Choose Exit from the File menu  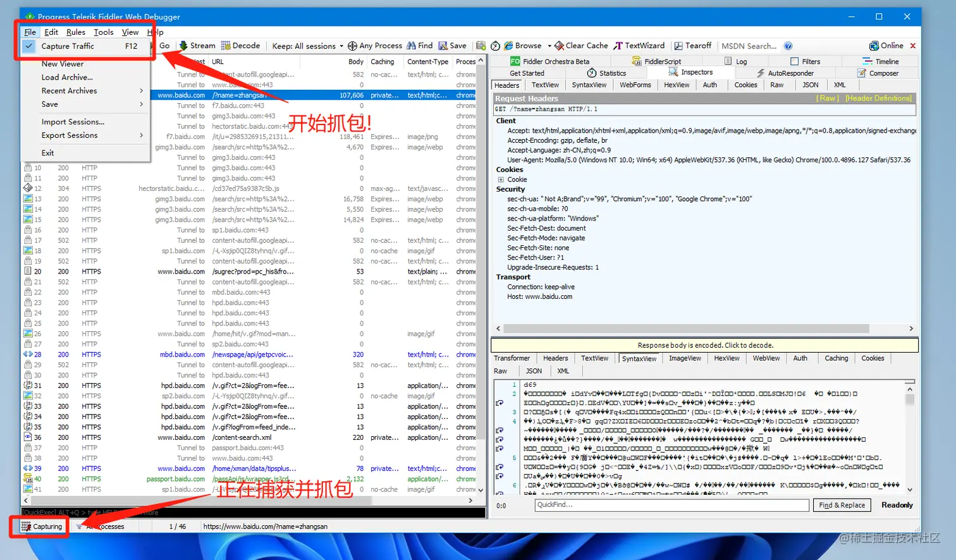[86, 153]
